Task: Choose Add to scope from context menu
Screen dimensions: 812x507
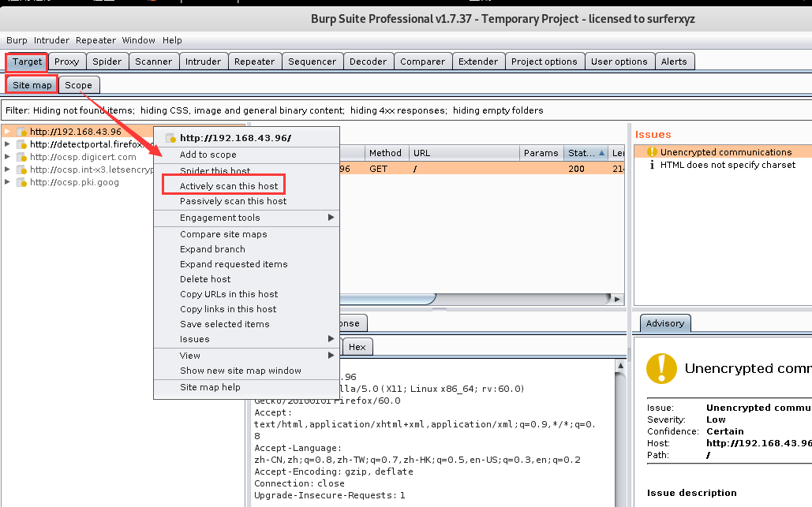Action: click(246, 155)
